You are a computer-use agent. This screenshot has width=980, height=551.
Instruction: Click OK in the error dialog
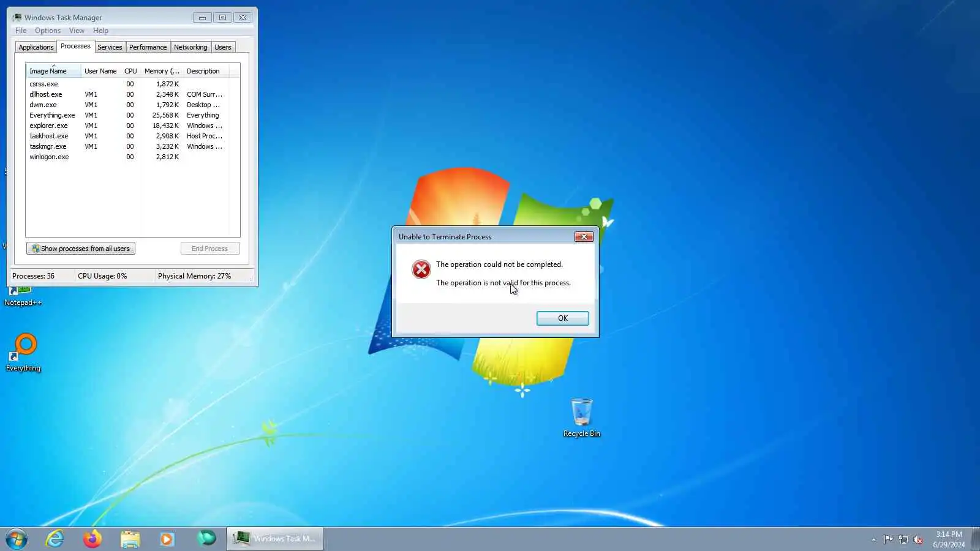(562, 318)
